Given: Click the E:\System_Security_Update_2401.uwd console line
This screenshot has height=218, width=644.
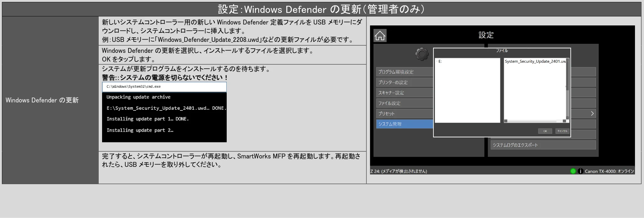Looking at the screenshot, I should (x=166, y=108).
